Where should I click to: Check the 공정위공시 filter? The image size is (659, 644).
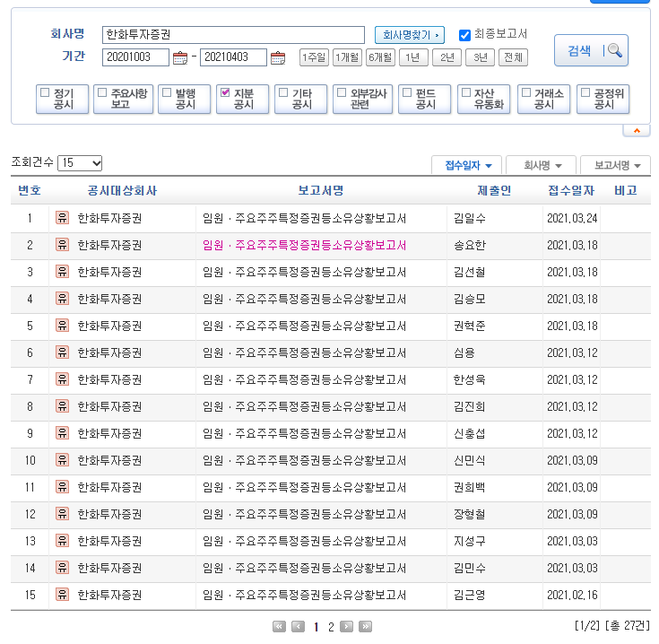click(585, 92)
